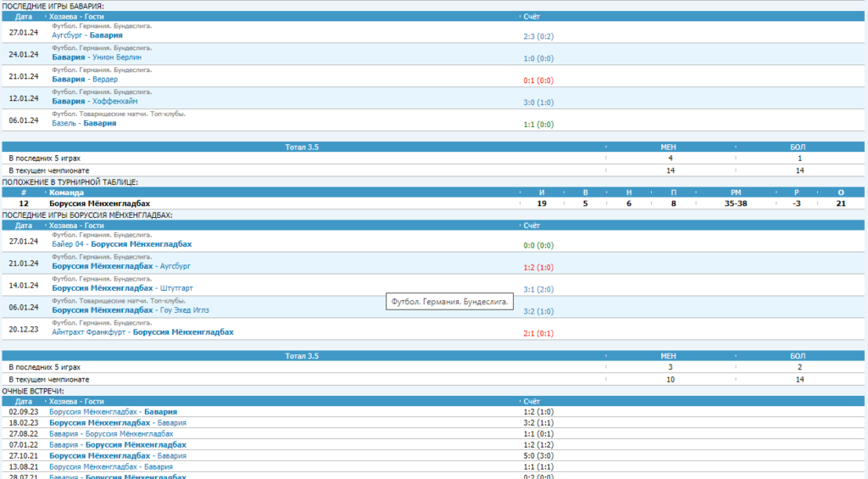Click score 5:0 (3:0) in head-to-head list
The height and width of the screenshot is (479, 868).
pyautogui.click(x=538, y=456)
